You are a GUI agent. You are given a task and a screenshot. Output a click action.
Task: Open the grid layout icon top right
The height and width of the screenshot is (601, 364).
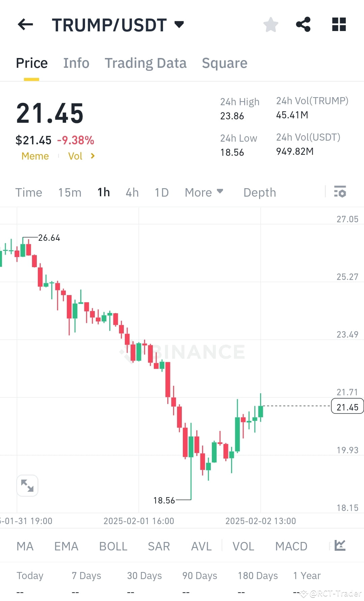tap(339, 24)
